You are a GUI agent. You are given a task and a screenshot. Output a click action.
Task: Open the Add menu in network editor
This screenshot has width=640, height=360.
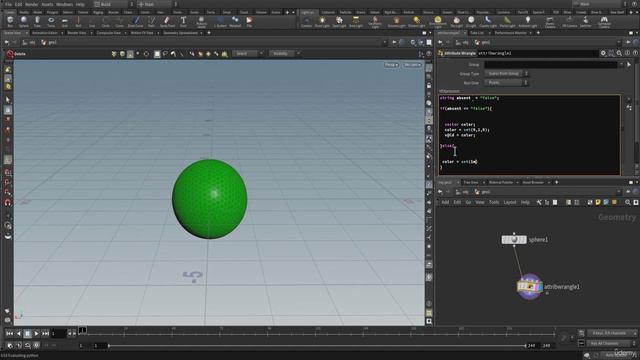coord(445,202)
